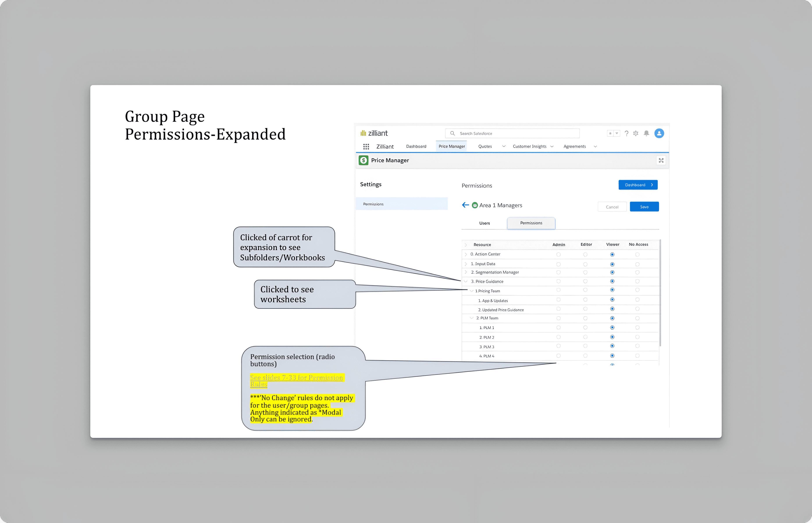The height and width of the screenshot is (523, 812).
Task: Click the Cancel button
Action: [x=612, y=207]
